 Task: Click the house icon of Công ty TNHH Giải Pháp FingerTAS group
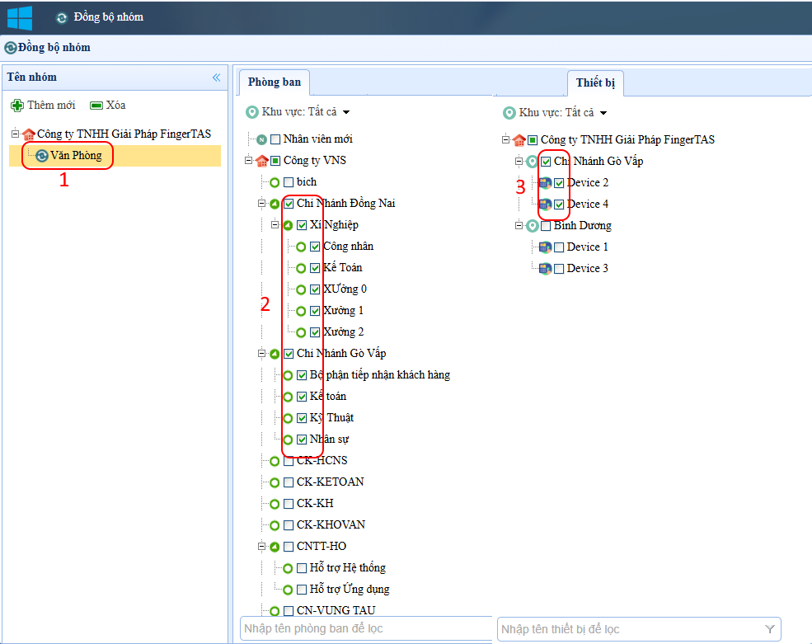tap(29, 134)
